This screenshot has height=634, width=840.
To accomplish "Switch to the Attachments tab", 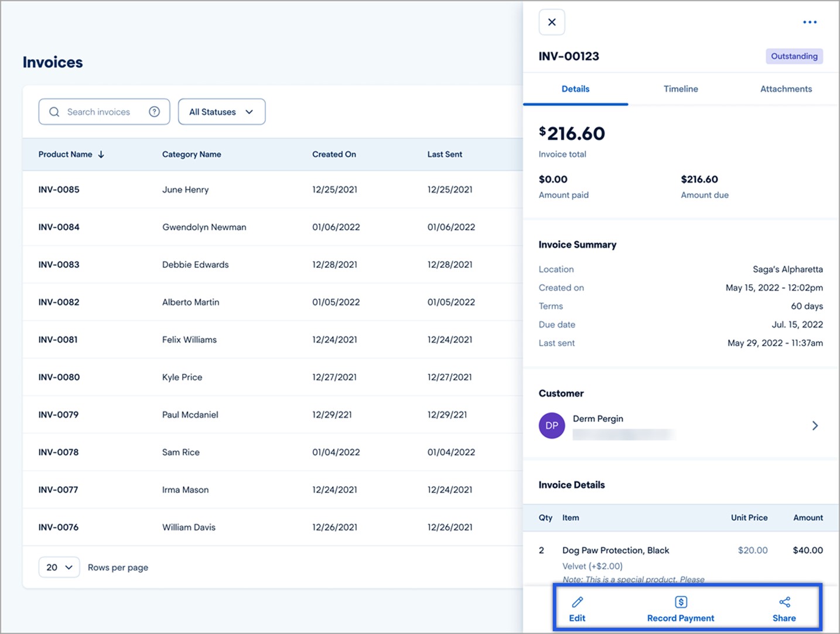I will pyautogui.click(x=786, y=89).
